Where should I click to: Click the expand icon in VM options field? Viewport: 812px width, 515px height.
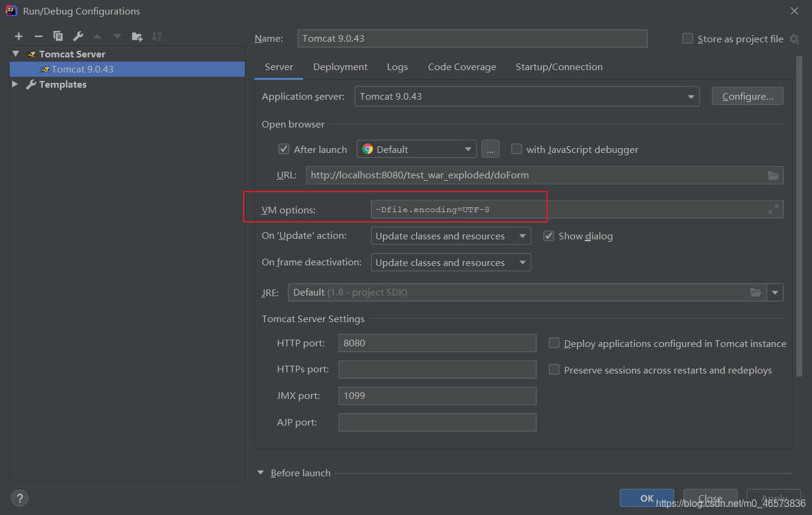[773, 209]
